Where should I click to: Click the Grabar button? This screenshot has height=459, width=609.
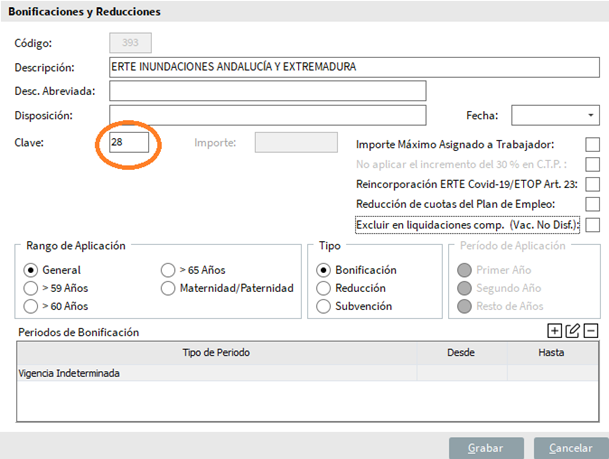pos(486,448)
